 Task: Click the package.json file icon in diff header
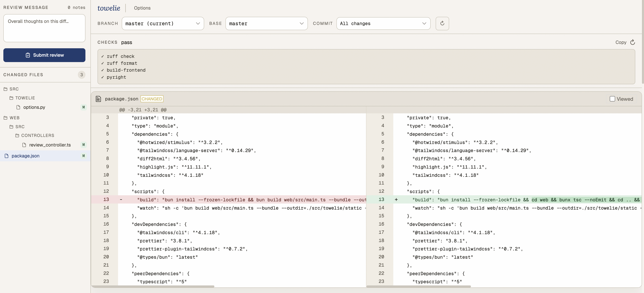coord(98,99)
